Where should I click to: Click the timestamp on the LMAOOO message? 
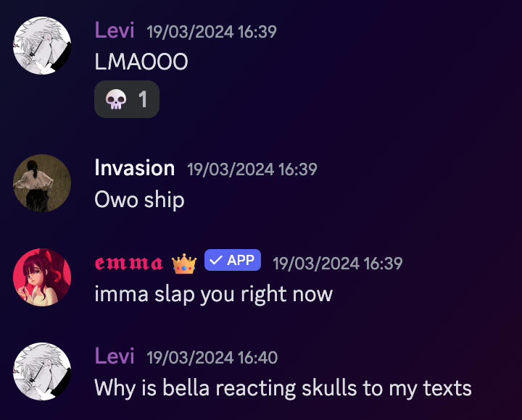(211, 32)
